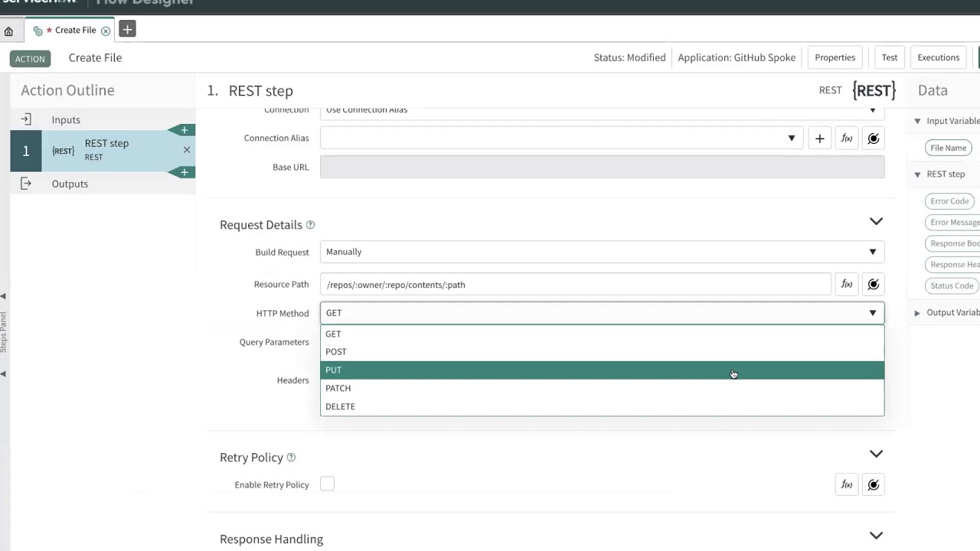
Task: Open a new tab with plus icon
Action: tap(127, 29)
